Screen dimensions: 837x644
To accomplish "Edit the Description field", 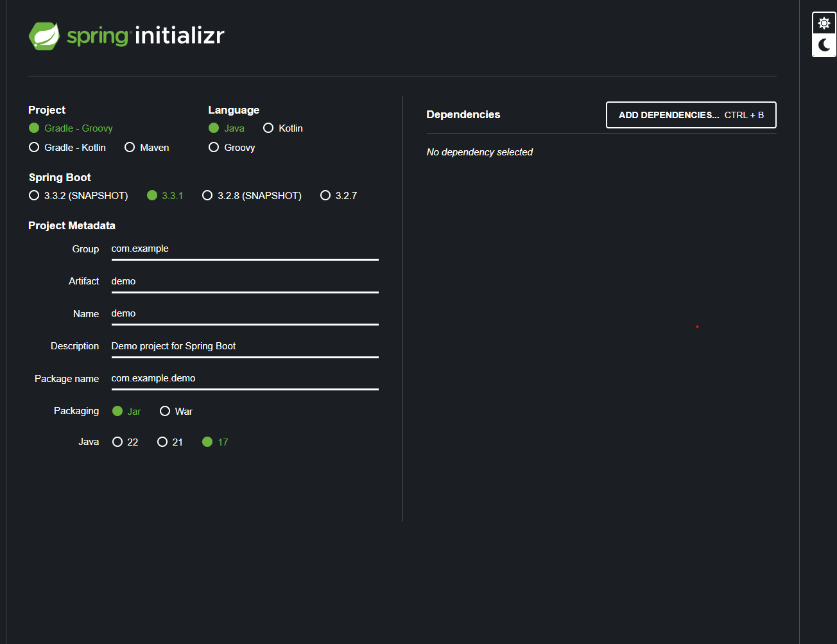I will pos(245,346).
